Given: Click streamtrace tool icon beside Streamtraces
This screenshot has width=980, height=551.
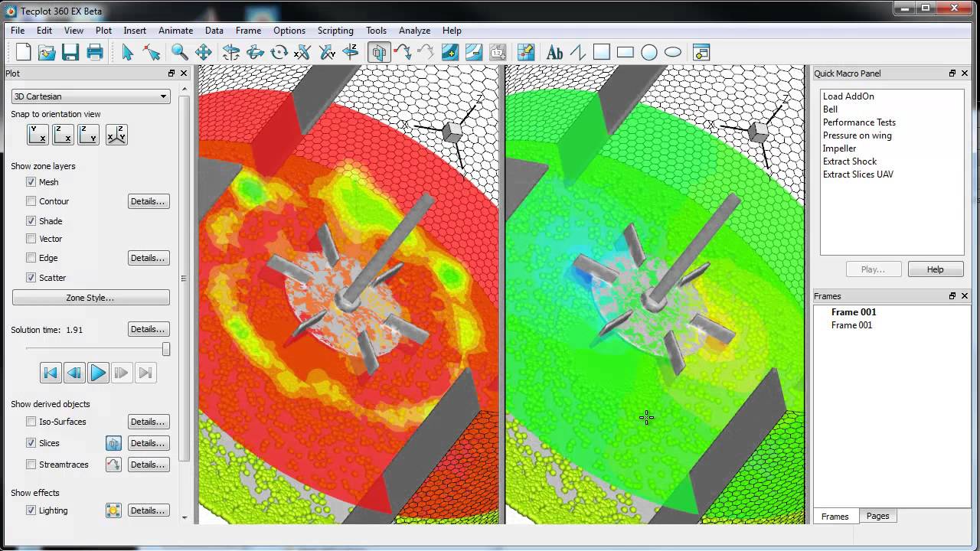Looking at the screenshot, I should coord(113,465).
